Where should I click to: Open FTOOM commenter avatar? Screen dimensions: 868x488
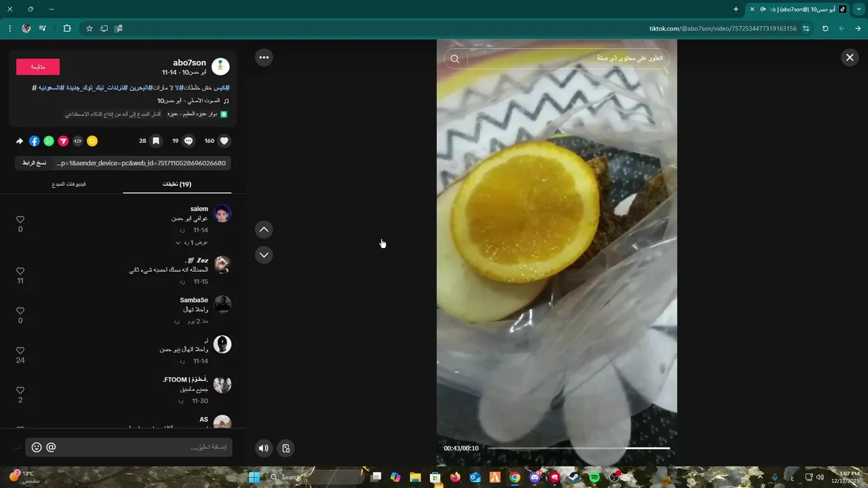pos(222,384)
